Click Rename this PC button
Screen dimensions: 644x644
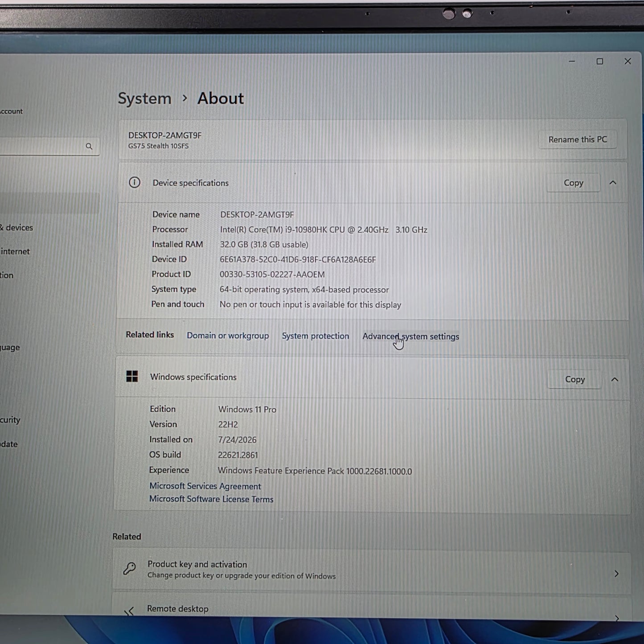(578, 139)
